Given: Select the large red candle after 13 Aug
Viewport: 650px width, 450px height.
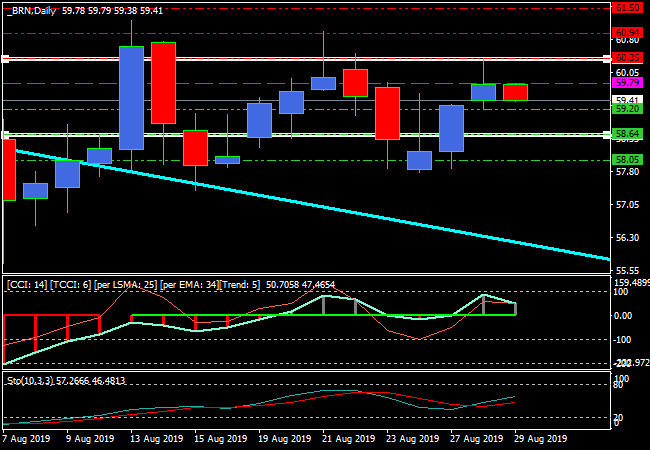Looking at the screenshot, I should [x=163, y=83].
